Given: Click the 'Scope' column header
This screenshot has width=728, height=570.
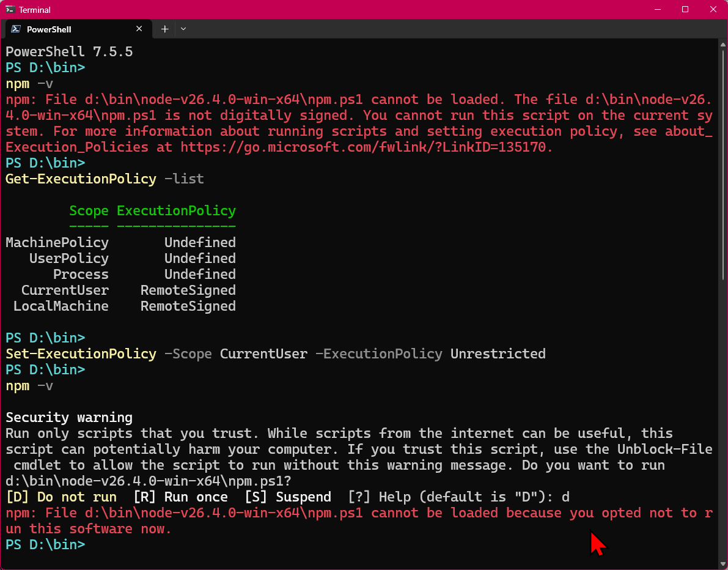Looking at the screenshot, I should pos(89,211).
